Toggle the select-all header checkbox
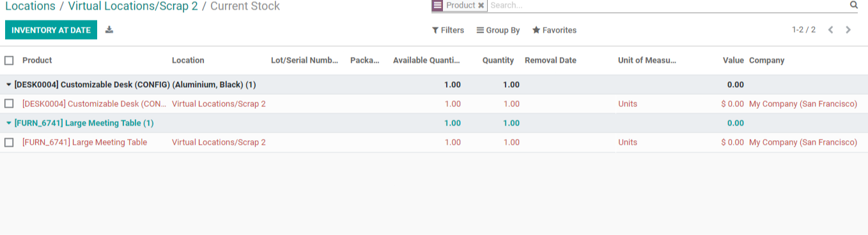Screen dimensions: 868x235 coord(9,60)
